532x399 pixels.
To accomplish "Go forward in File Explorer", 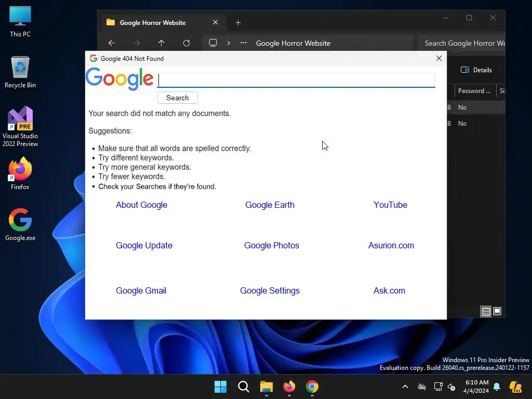I will click(137, 43).
